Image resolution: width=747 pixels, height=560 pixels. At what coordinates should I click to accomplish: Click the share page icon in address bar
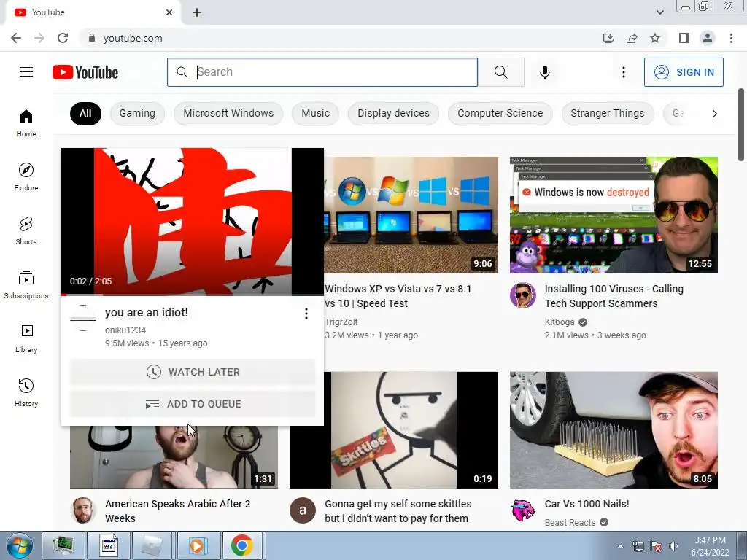pos(632,38)
